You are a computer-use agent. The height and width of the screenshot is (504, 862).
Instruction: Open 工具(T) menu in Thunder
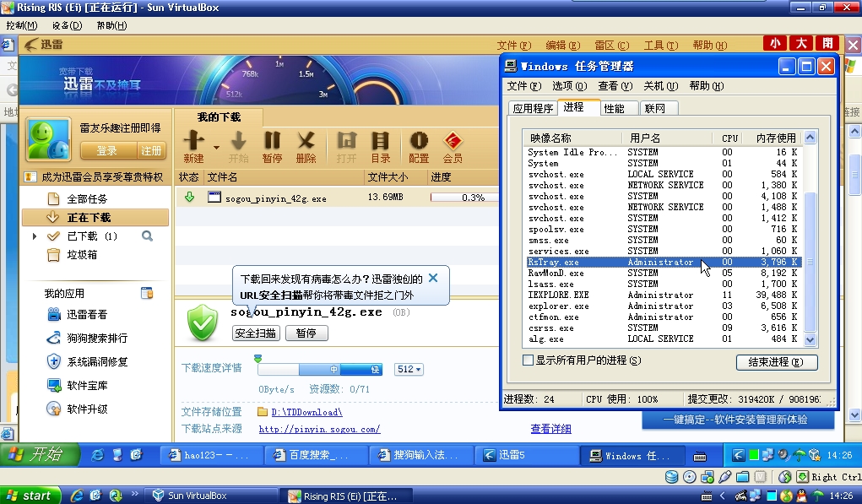tap(661, 45)
